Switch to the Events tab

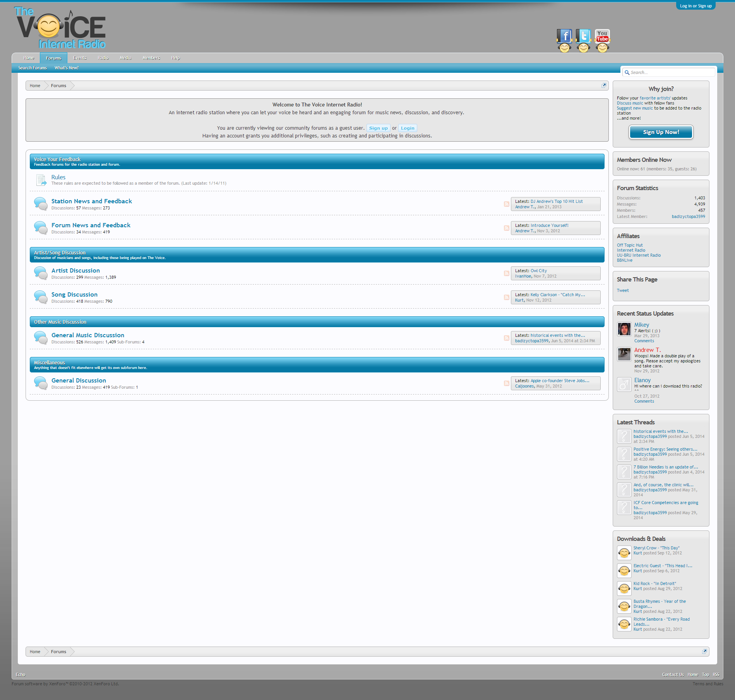point(80,58)
